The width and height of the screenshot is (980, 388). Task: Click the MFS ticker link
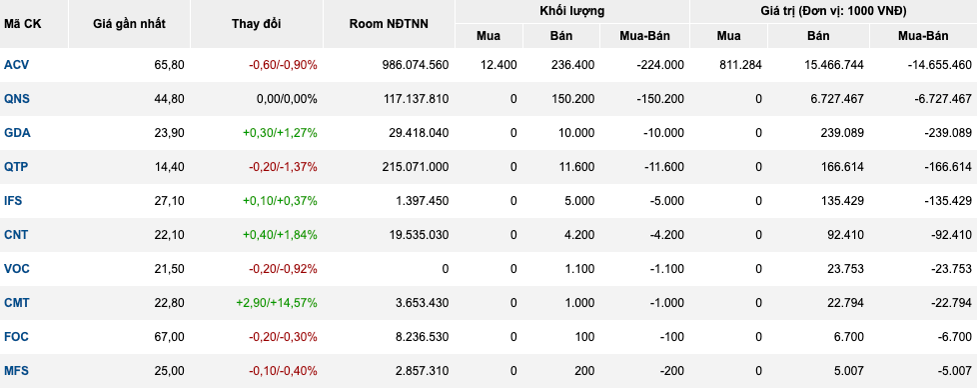click(16, 370)
